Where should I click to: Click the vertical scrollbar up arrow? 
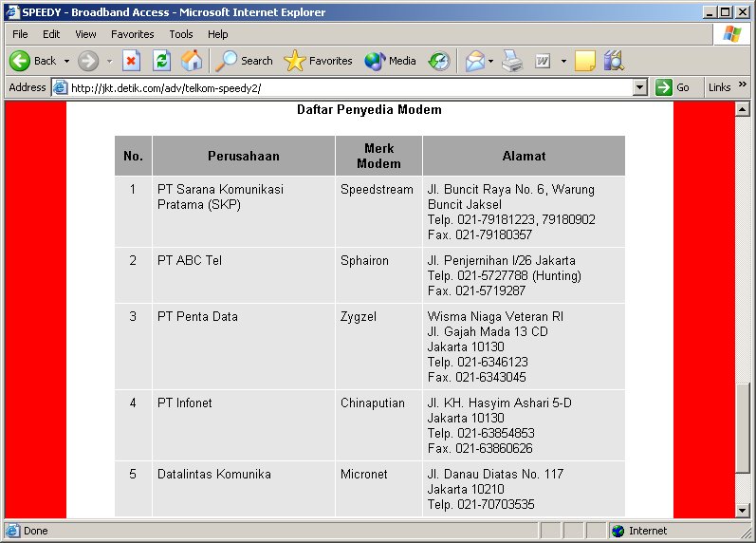tap(743, 109)
